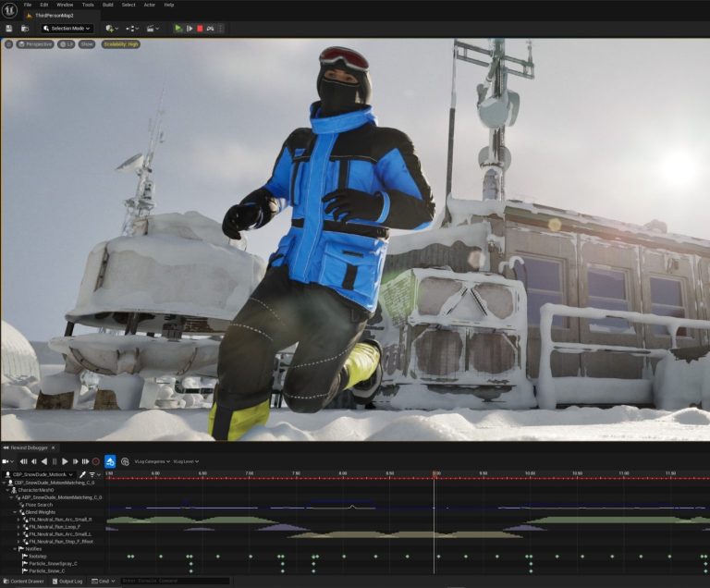Click the timeline playhead scrubber handle
The height and width of the screenshot is (588, 710).
[x=435, y=473]
